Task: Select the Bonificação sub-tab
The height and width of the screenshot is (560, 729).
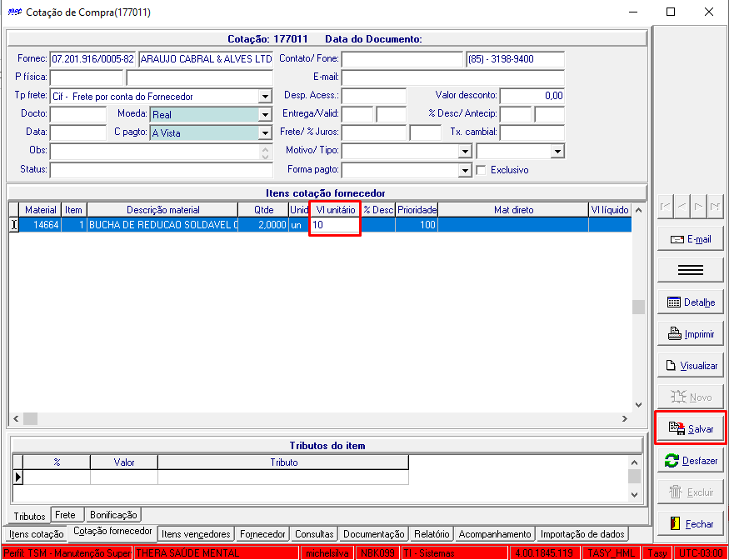Action: click(113, 515)
